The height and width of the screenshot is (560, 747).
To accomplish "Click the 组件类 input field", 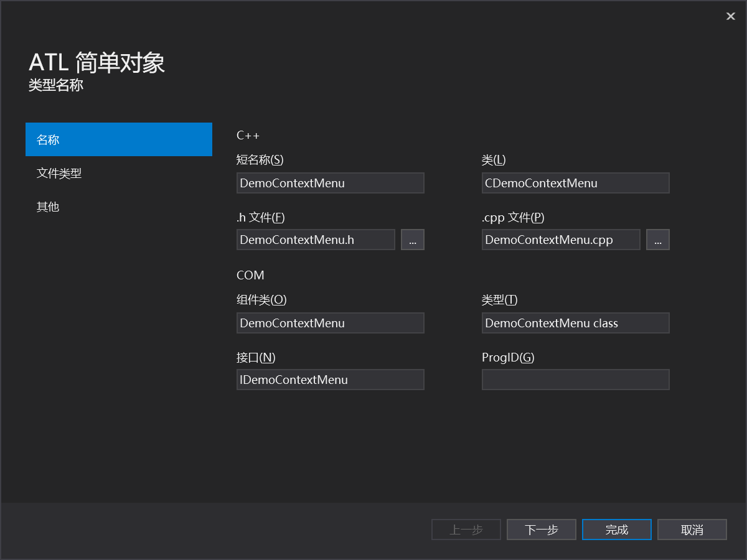I will pyautogui.click(x=330, y=323).
